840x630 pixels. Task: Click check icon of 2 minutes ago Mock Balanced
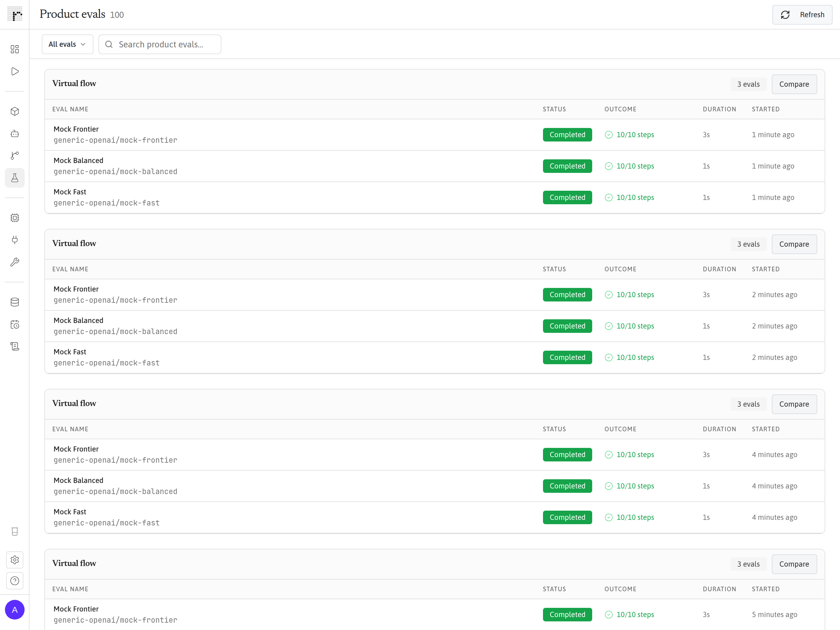tap(608, 326)
